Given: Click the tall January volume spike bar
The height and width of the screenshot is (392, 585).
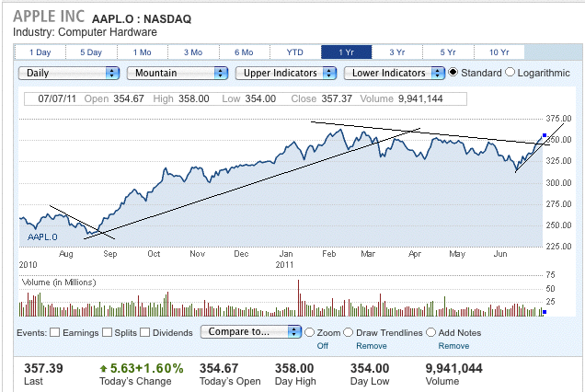Looking at the screenshot, I should [298, 298].
